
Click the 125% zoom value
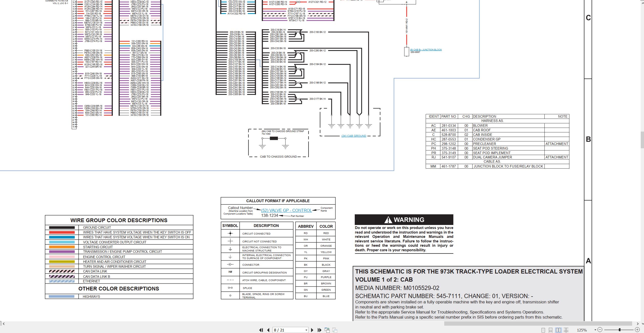click(x=582, y=330)
